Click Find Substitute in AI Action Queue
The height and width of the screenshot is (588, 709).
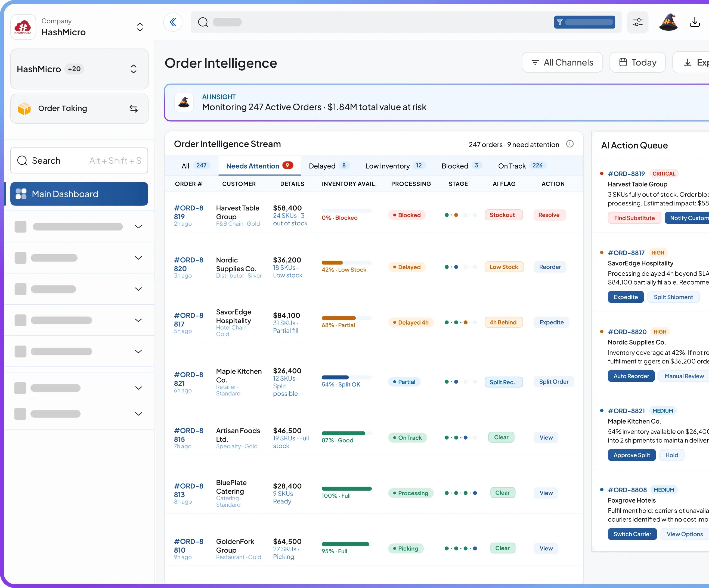click(x=634, y=218)
